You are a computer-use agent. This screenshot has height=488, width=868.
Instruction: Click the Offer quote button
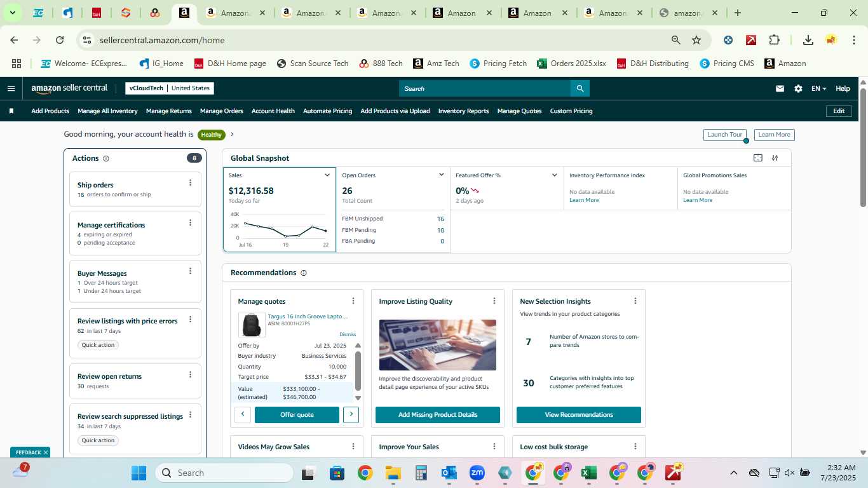click(297, 415)
